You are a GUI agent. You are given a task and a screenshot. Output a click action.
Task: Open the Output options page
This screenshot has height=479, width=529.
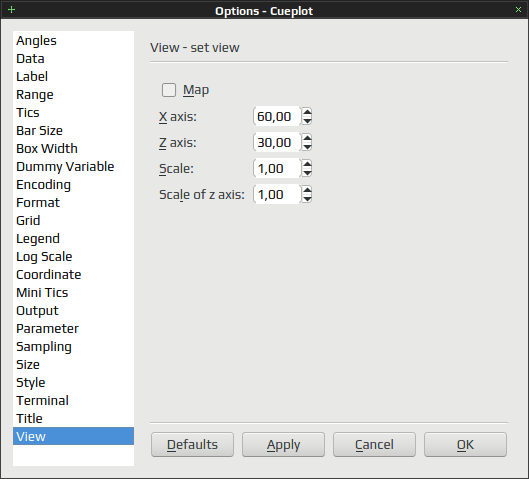73,310
